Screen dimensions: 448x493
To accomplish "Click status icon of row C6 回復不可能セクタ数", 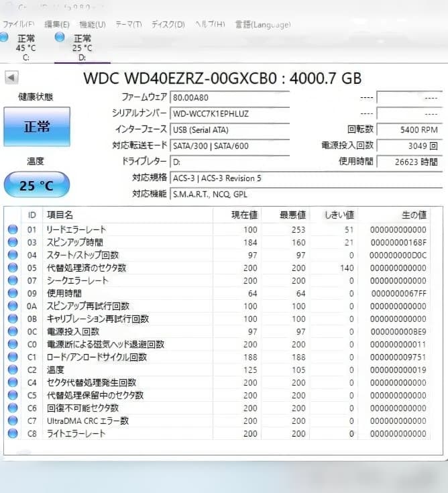I will pos(13,408).
